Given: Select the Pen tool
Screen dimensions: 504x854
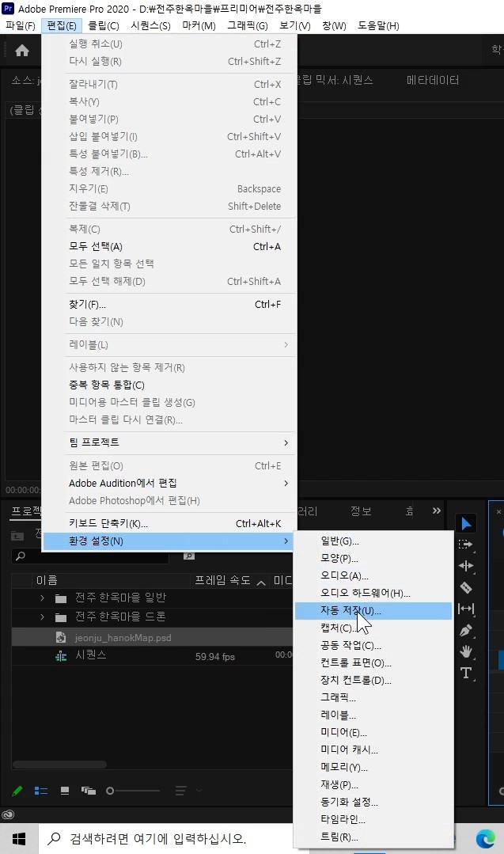Looking at the screenshot, I should tap(466, 630).
